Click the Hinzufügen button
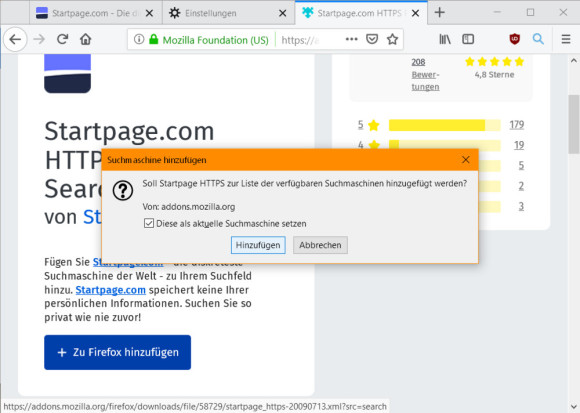The image size is (580, 413). pyautogui.click(x=258, y=245)
